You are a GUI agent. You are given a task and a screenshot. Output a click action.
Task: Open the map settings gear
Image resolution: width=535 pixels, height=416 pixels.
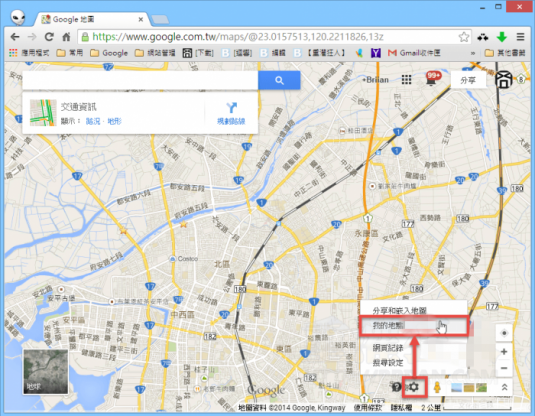414,387
